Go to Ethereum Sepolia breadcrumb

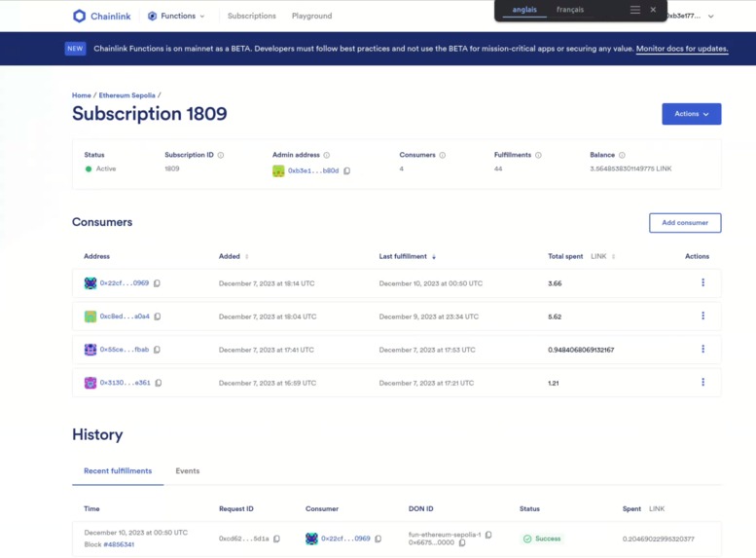pyautogui.click(x=126, y=95)
